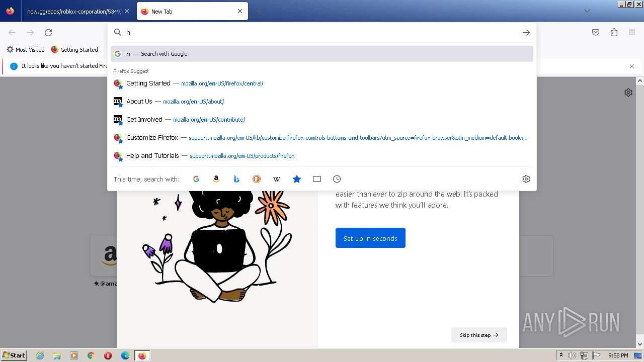
Task: Open Windows Media Player taskbar icon
Action: click(74, 355)
